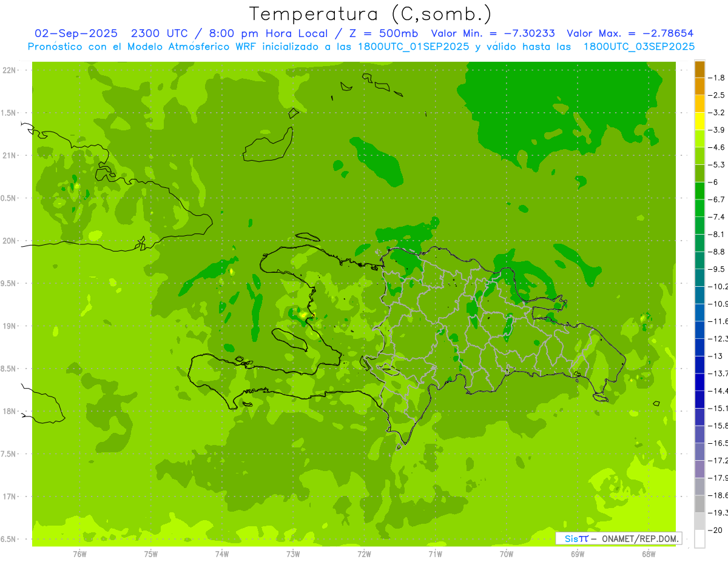728x562 pixels.
Task: Pick the orange swatch above -1.8
Action: click(699, 69)
